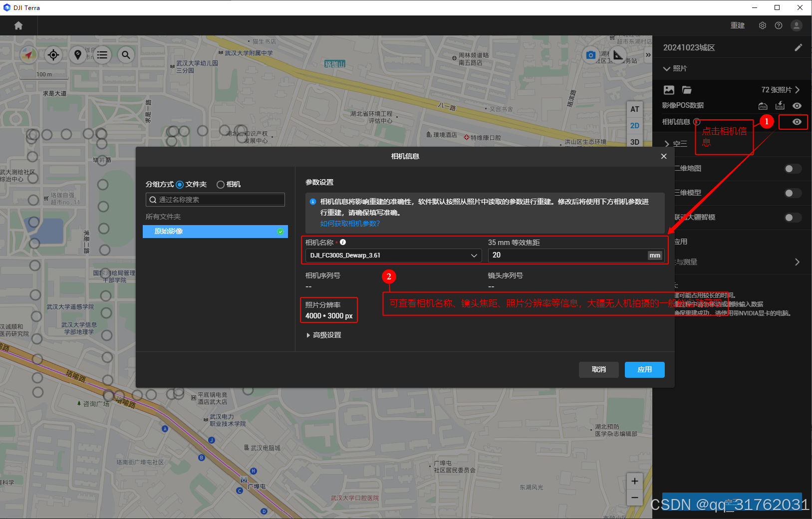
Task: Click the blue camera icon on map
Action: (591, 55)
